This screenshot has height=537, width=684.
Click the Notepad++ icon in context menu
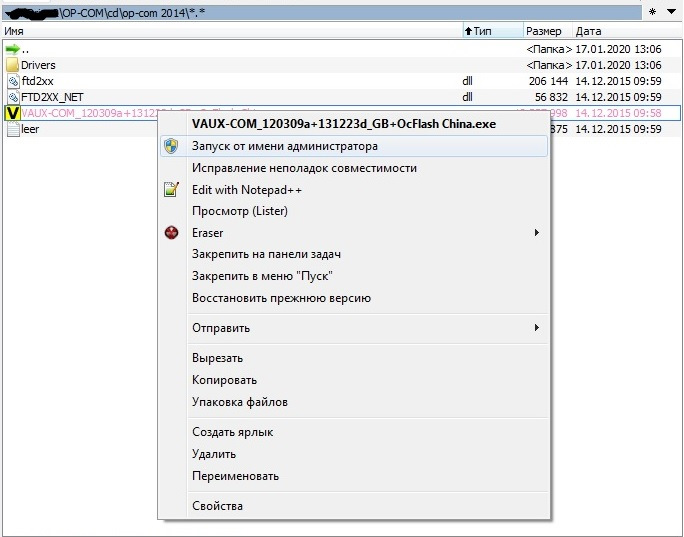tap(171, 189)
